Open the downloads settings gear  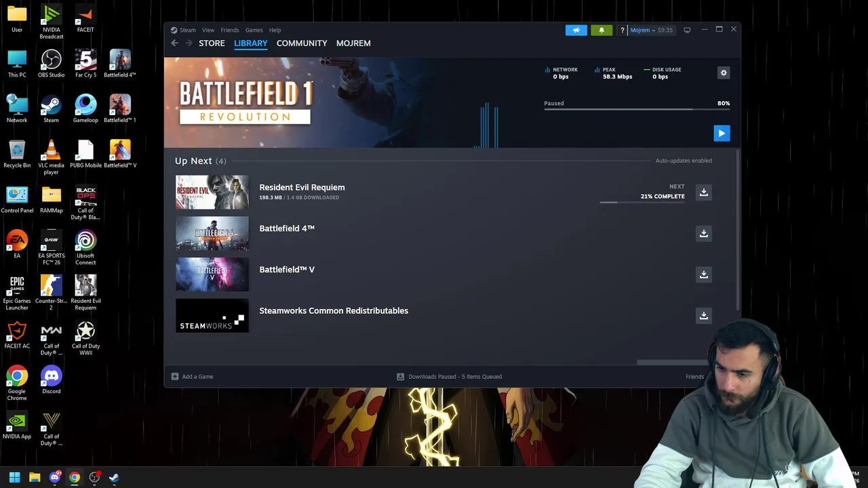[x=724, y=73]
